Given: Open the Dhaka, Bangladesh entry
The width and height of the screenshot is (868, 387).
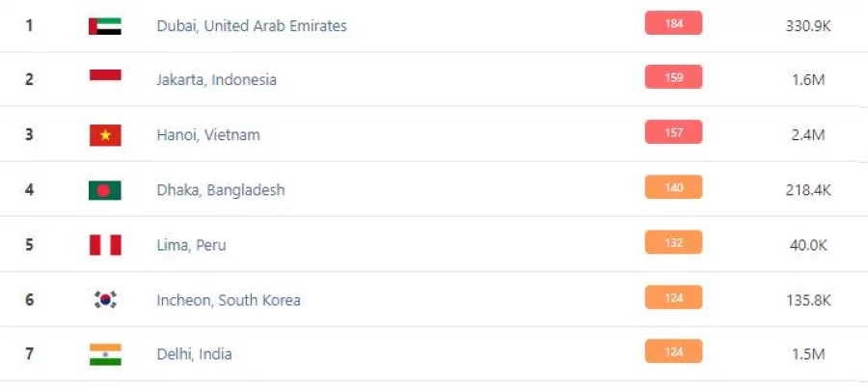Looking at the screenshot, I should (x=221, y=190).
